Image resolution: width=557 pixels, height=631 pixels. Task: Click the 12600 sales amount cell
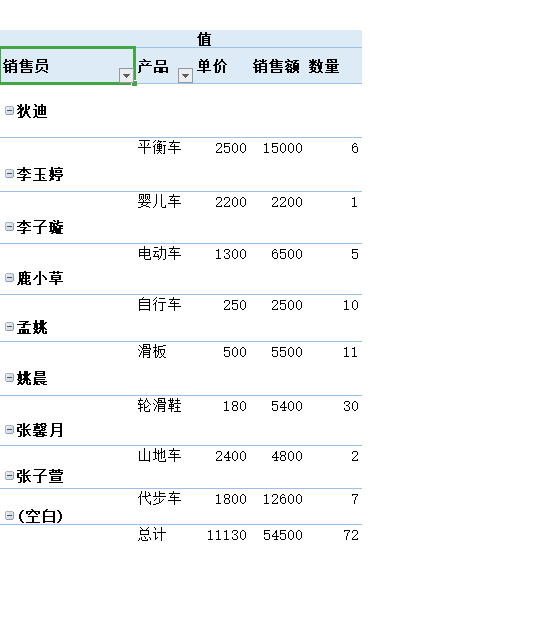pos(283,499)
